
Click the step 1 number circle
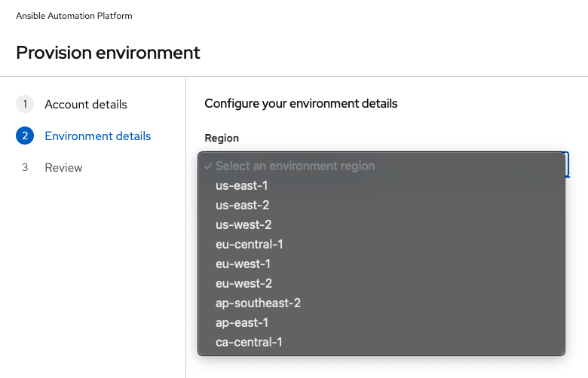[x=25, y=104]
